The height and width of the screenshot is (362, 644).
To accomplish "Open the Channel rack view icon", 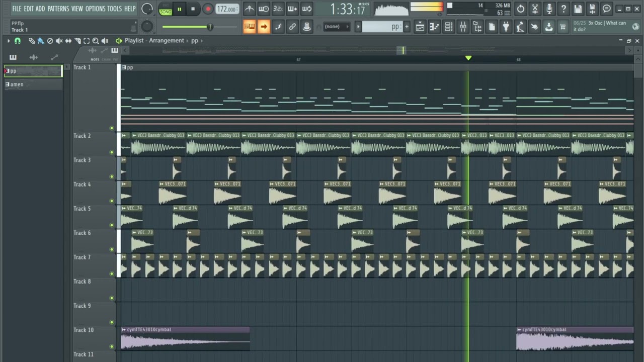I will coord(448,27).
